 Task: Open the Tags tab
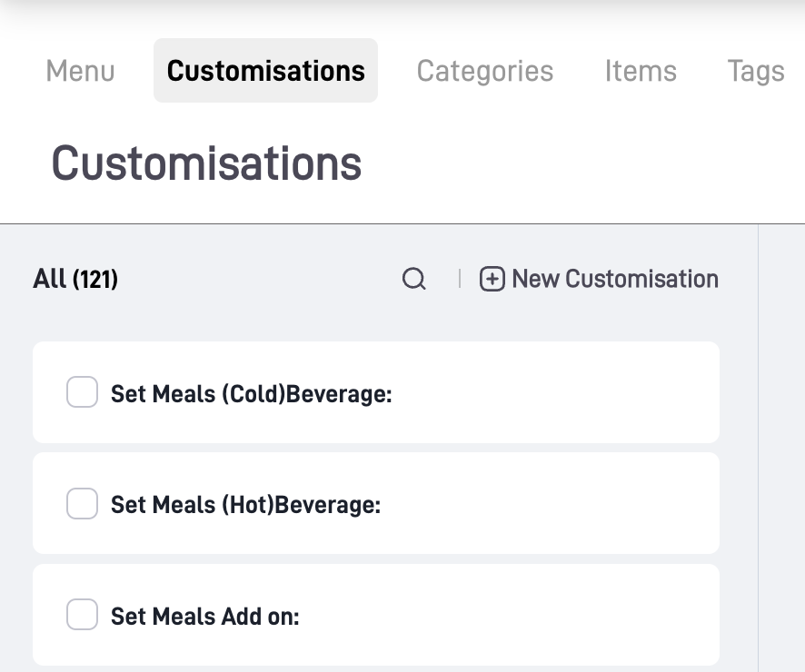click(x=756, y=71)
